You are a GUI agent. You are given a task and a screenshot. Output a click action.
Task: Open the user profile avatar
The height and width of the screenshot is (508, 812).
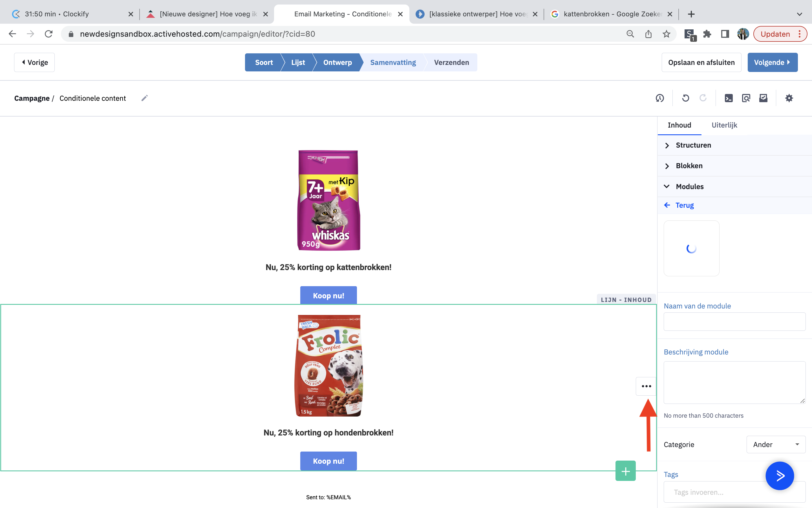[x=743, y=34]
